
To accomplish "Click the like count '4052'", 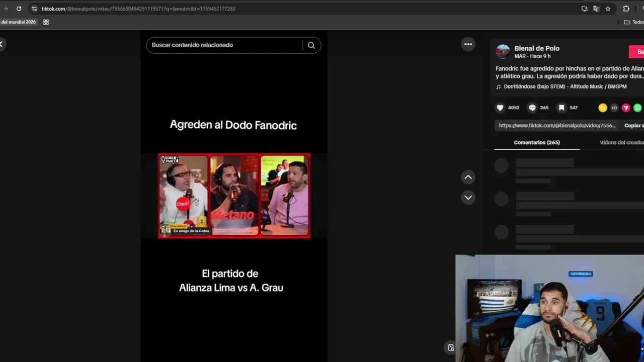I will (x=514, y=108).
